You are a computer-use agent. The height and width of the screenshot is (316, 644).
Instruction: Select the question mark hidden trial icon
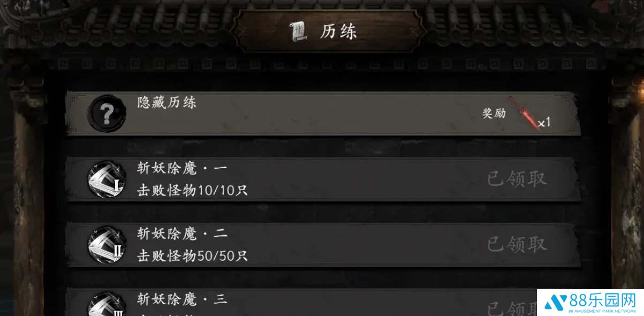click(x=107, y=114)
